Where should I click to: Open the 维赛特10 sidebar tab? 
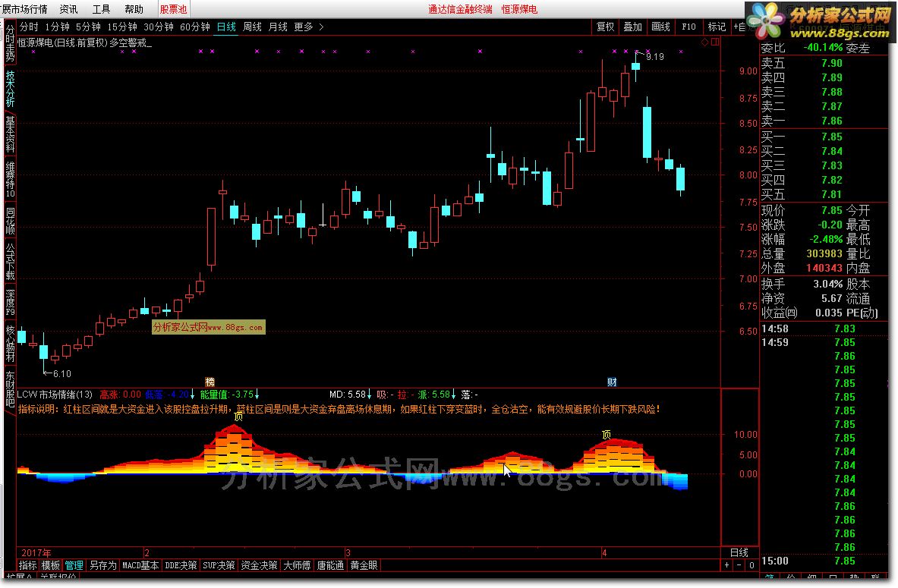[x=10, y=179]
